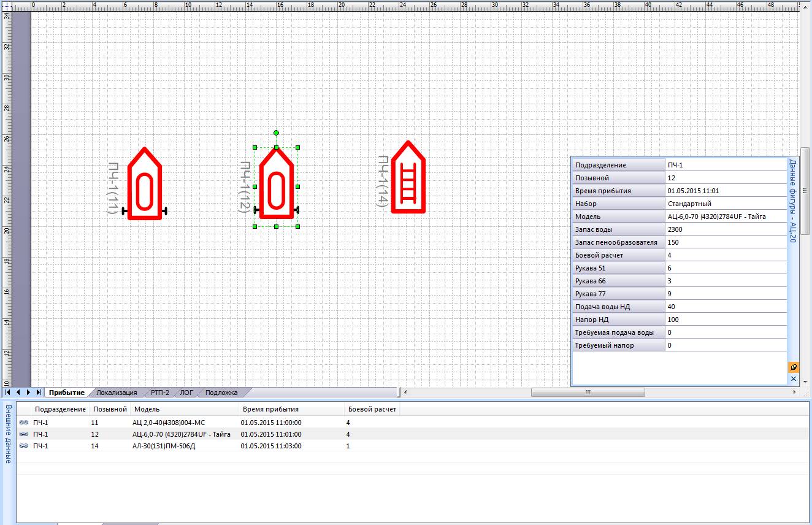The height and width of the screenshot is (525, 812).
Task: Edit the Позывной value 12 in shape data
Action: click(726, 178)
